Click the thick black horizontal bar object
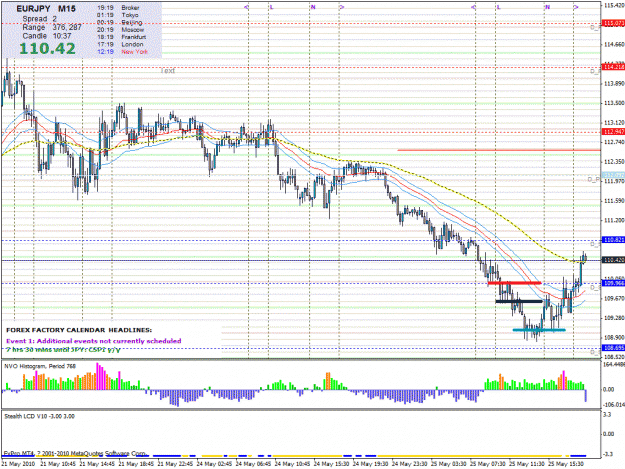The height and width of the screenshot is (469, 625). click(519, 301)
